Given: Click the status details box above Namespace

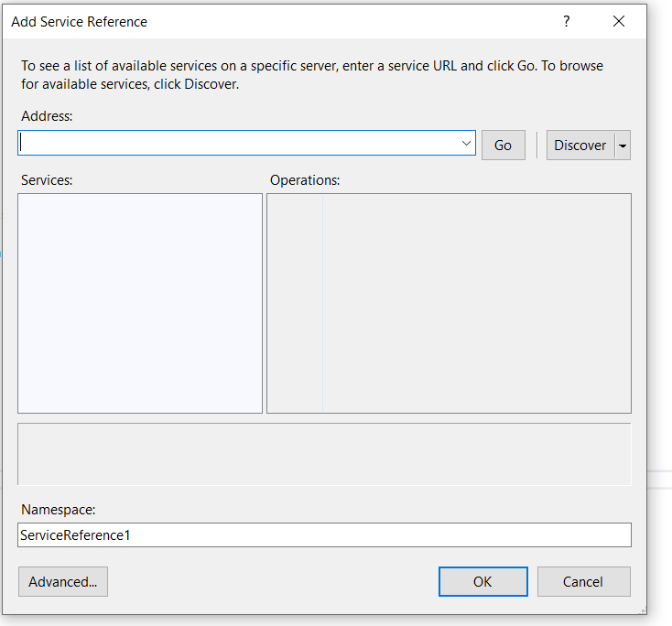Looking at the screenshot, I should pos(324,454).
